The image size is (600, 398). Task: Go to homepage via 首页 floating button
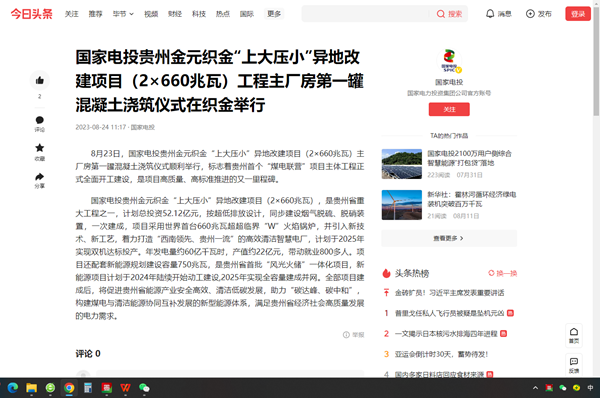click(x=574, y=335)
